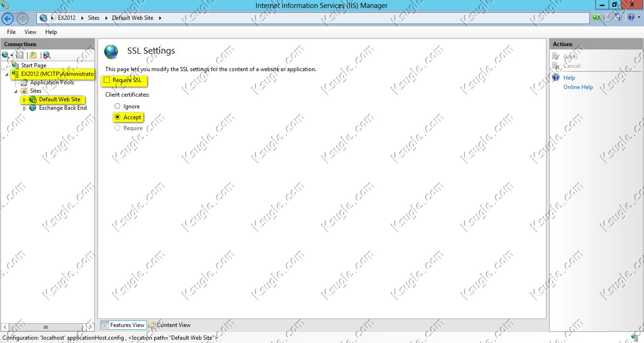Click the blue Help icon in address toolbar
Screen dimensions: 644x343
point(631,18)
